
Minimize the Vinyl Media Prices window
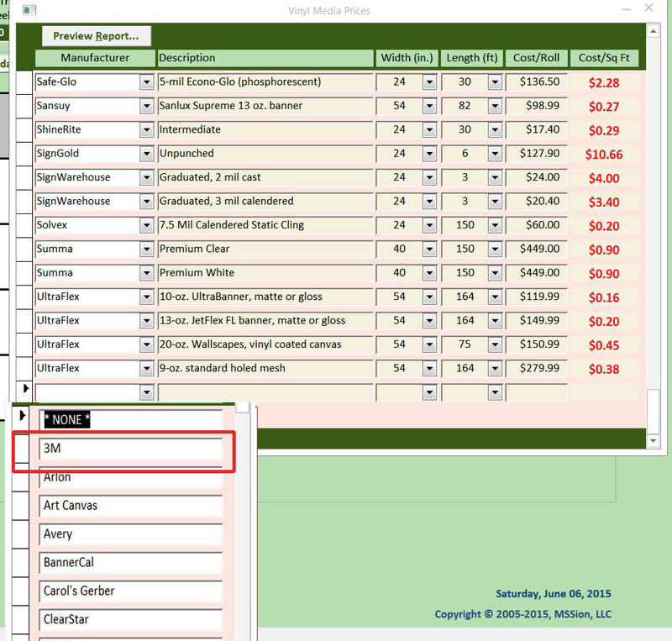(x=626, y=8)
